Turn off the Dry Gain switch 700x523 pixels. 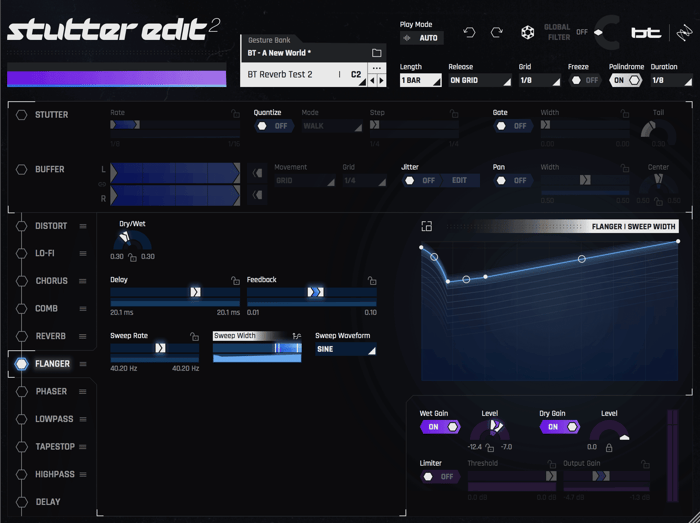click(560, 427)
